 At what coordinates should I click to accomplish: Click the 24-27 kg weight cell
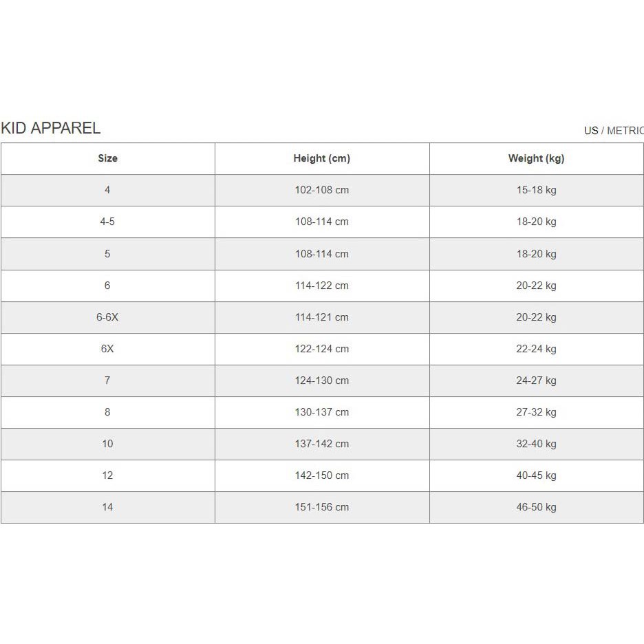pos(536,380)
